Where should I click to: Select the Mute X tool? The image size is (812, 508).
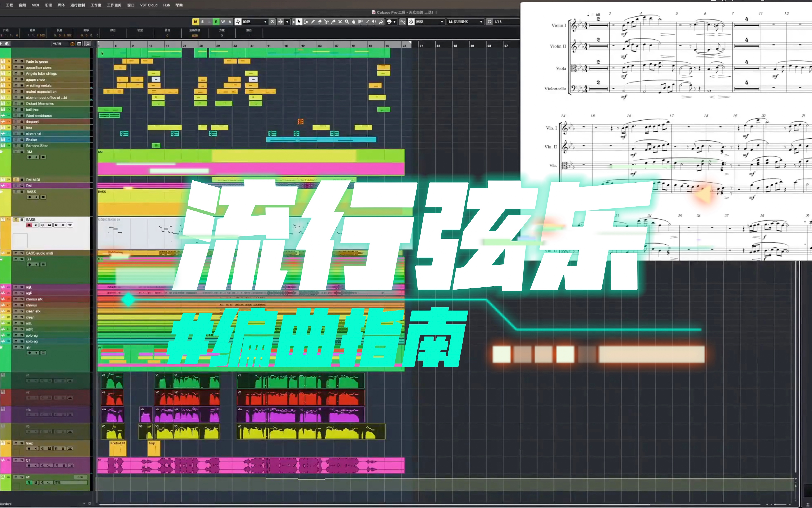point(340,22)
